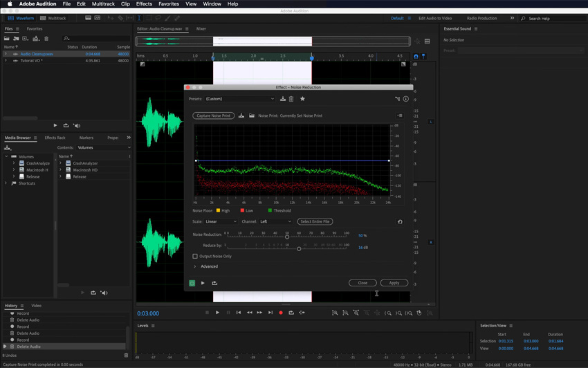Switch to Waveform view

(21, 18)
